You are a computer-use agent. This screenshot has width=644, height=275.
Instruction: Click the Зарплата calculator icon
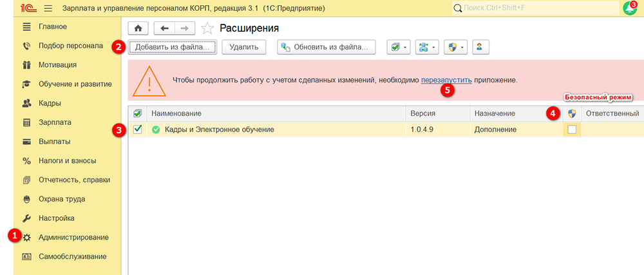[x=26, y=122]
